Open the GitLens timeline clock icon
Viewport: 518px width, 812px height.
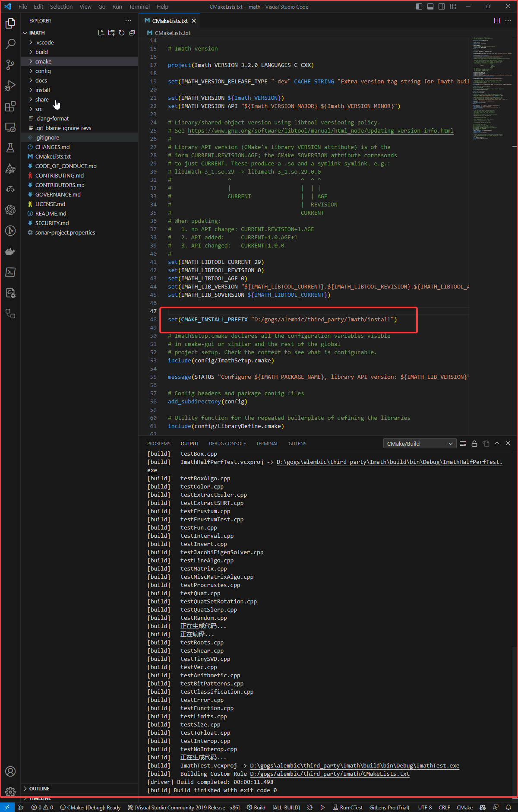click(10, 231)
